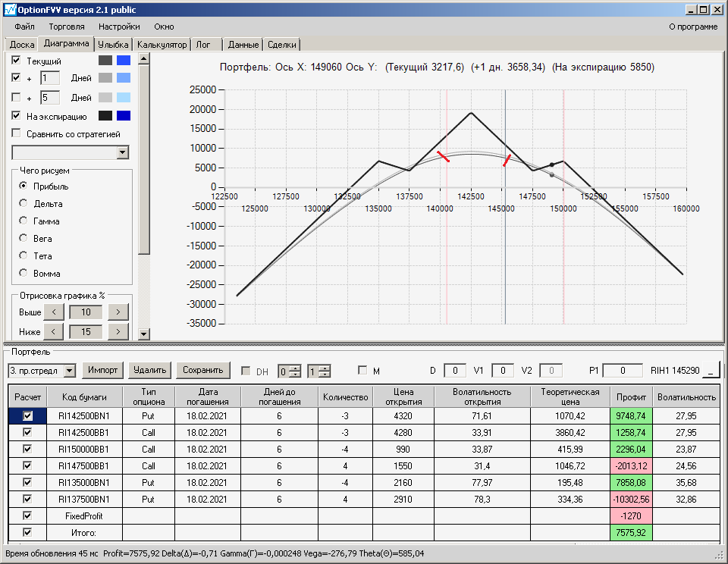Screen dimensions: 728x564
Task: Open the portfolio dropdown showing 3. пр.стредл
Action: (x=70, y=371)
